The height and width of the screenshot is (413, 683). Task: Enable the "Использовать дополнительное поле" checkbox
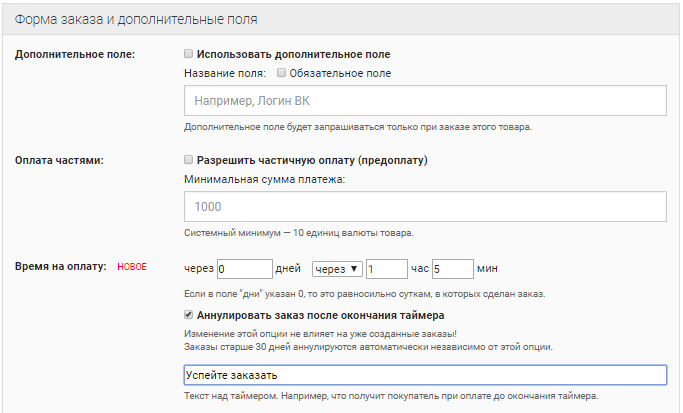(x=190, y=54)
